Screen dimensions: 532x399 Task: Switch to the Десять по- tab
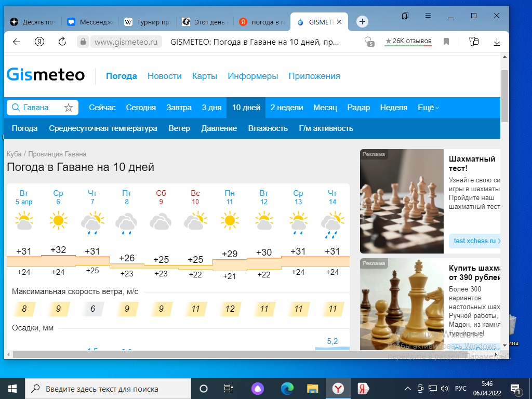pyautogui.click(x=33, y=22)
